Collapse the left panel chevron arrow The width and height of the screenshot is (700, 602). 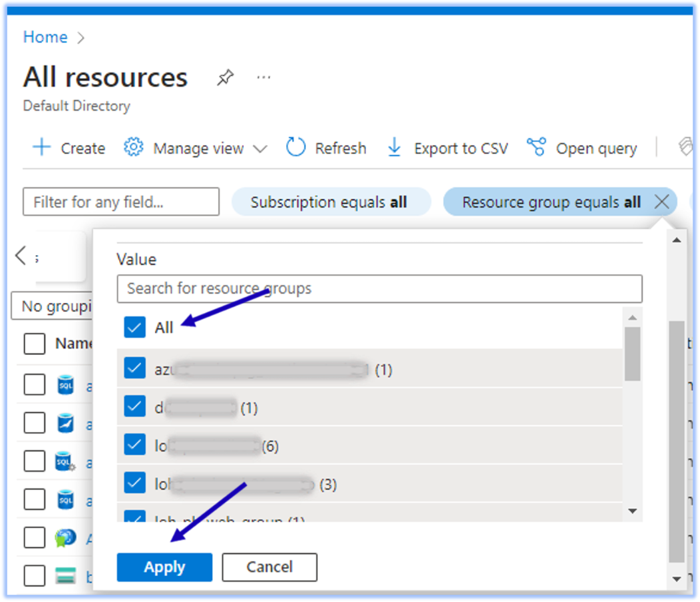[x=21, y=255]
